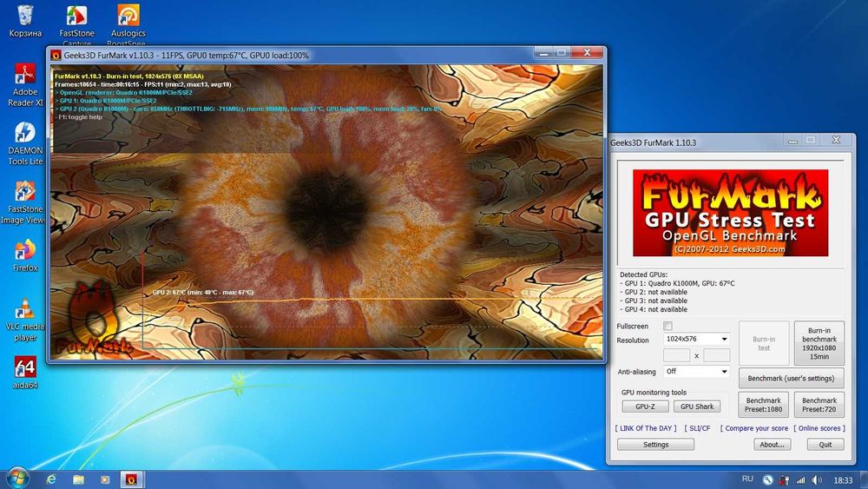
Task: Select the "GPU 2: not available" line
Action: (654, 292)
